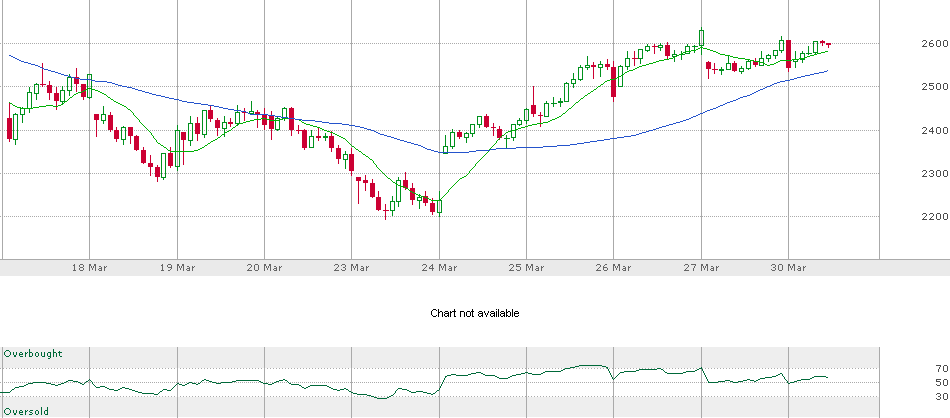950x418 pixels.
Task: Click the 18 Mar date label
Action: [90, 267]
